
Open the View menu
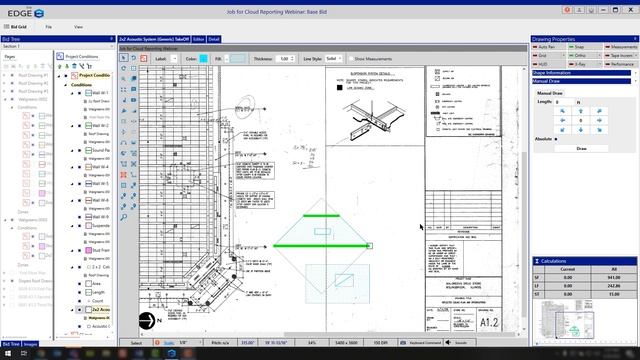pyautogui.click(x=78, y=27)
